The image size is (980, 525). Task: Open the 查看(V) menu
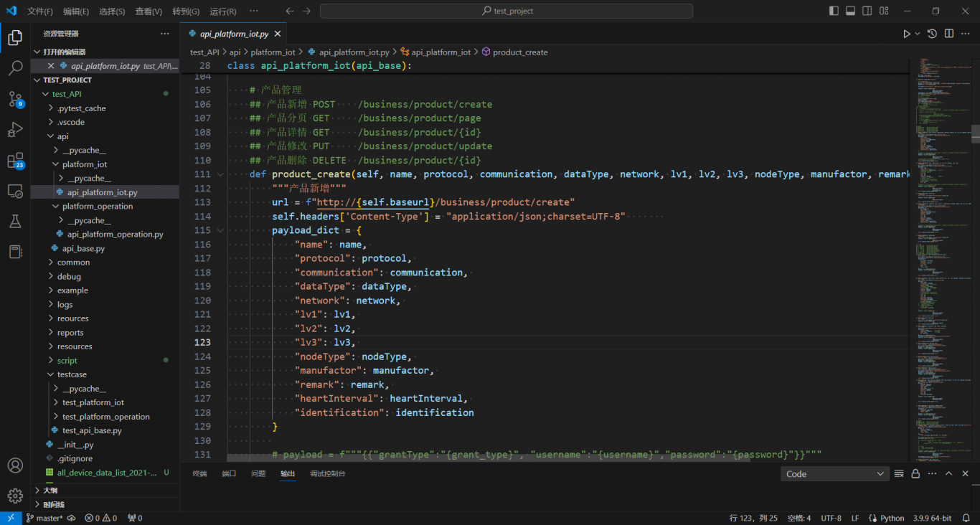pos(149,11)
